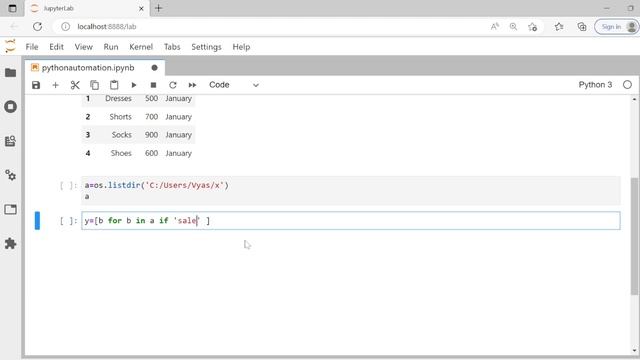Open a new browser tab
The image size is (640, 360).
pyautogui.click(x=159, y=8)
